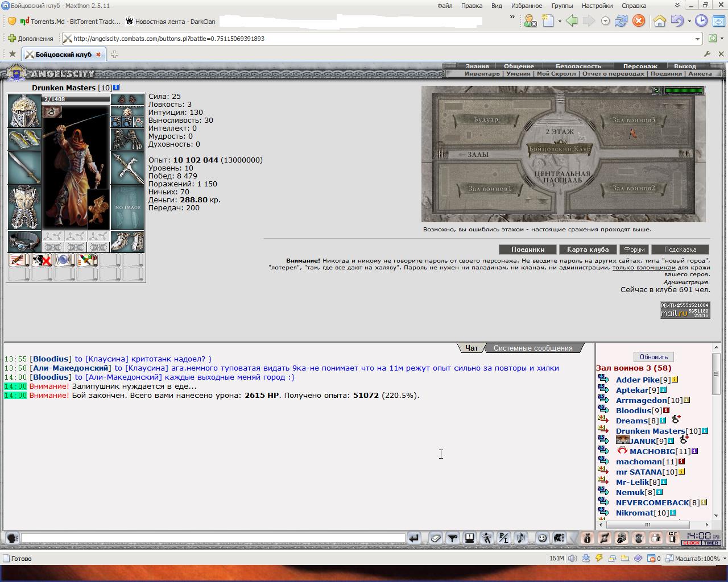Click the Подсказка button
728x582 pixels.
pyautogui.click(x=680, y=250)
